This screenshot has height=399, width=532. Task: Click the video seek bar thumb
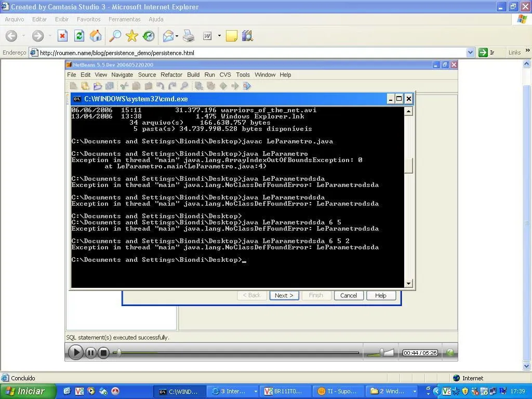click(x=119, y=353)
